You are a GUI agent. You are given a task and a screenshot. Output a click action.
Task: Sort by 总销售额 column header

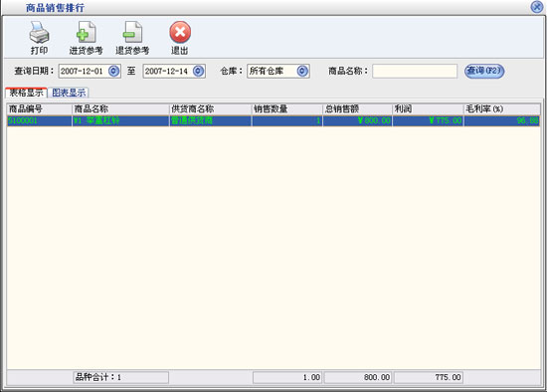(358, 108)
